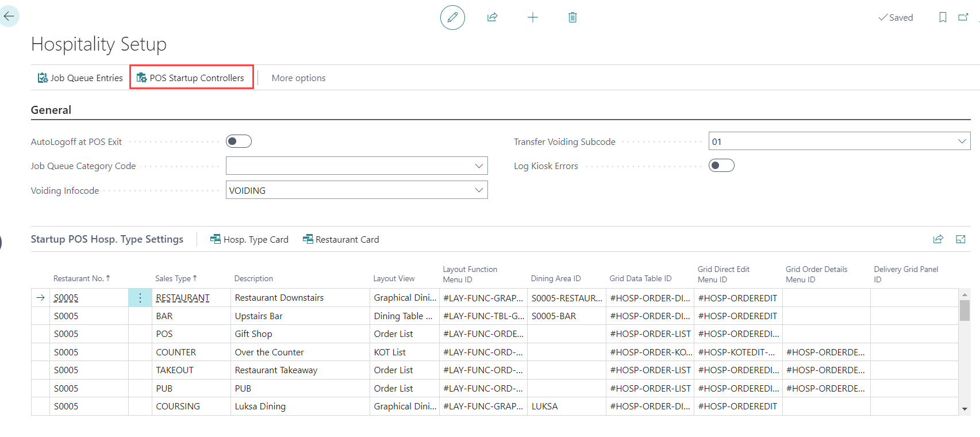
Task: Toggle AutoLogoff at POS Exit switch
Action: pos(239,141)
